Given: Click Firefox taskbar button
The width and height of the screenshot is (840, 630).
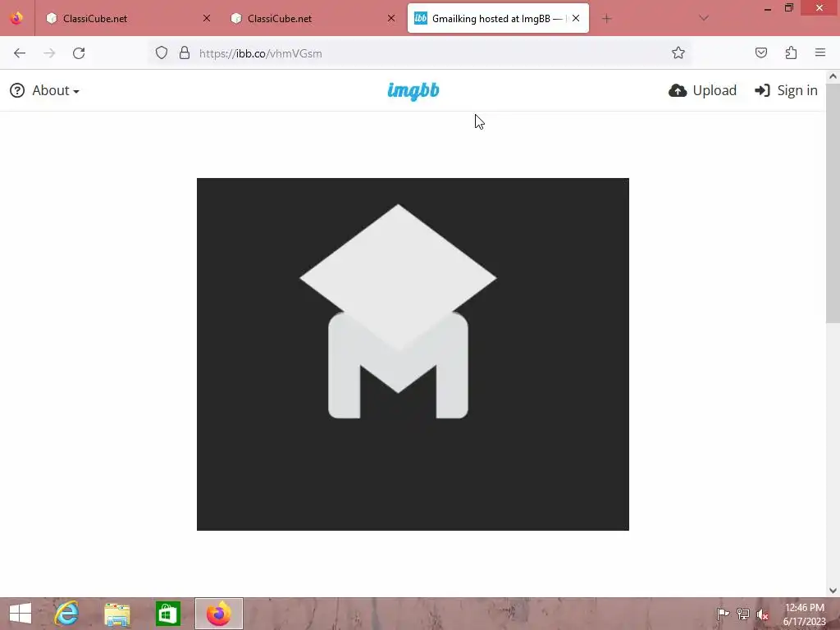Looking at the screenshot, I should (218, 614).
